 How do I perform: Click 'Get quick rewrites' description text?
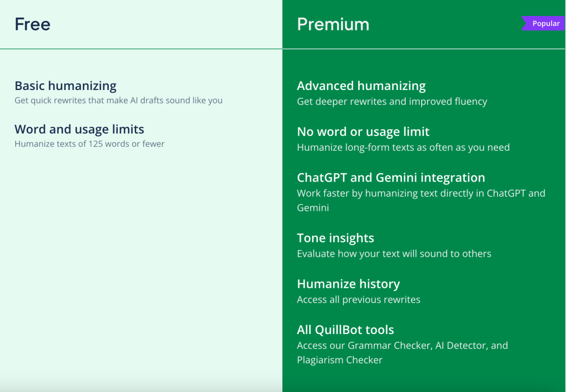click(118, 100)
